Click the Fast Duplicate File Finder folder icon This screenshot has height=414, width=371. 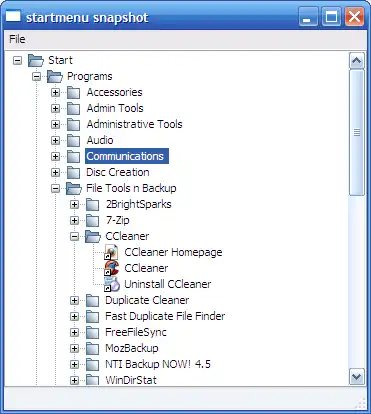pos(92,316)
